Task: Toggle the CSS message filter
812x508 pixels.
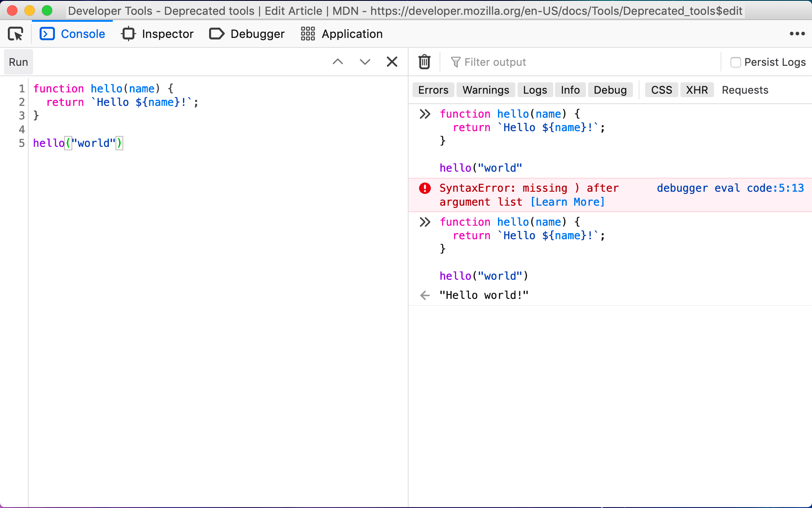Action: (x=661, y=90)
